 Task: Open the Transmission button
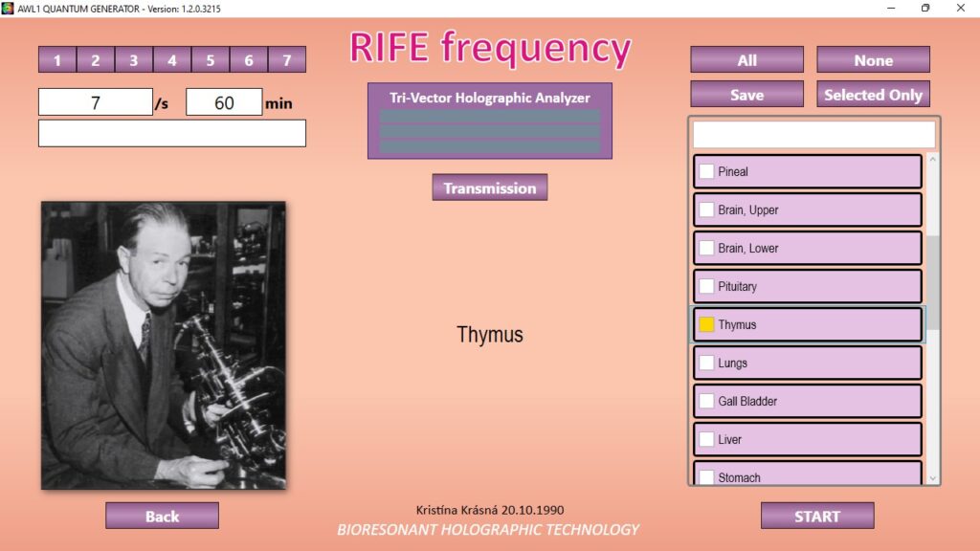click(x=489, y=188)
